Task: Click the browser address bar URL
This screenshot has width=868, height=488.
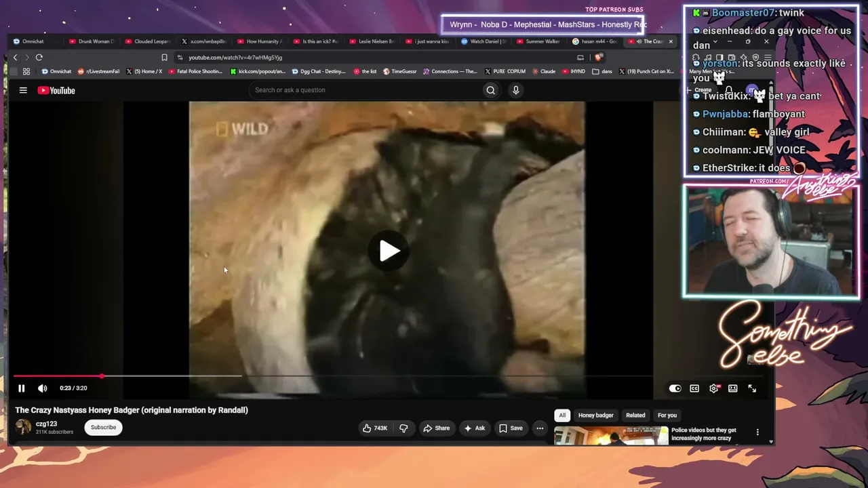Action: tap(235, 58)
